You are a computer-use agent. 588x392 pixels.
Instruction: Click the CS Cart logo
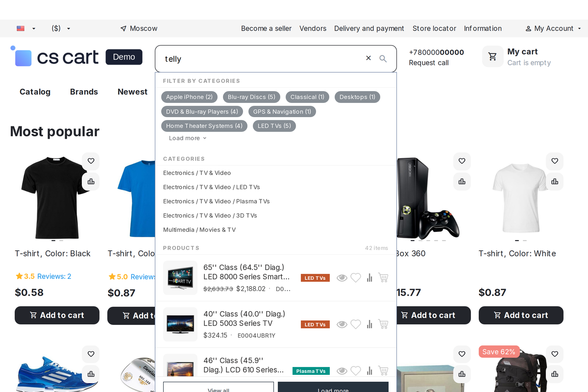click(x=54, y=57)
